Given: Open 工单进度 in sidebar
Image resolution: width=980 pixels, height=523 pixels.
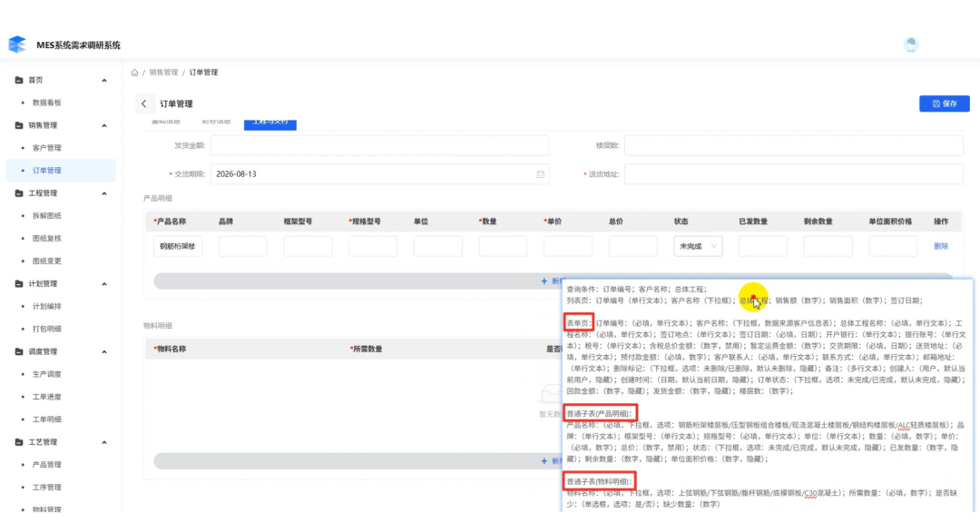Looking at the screenshot, I should coord(47,397).
